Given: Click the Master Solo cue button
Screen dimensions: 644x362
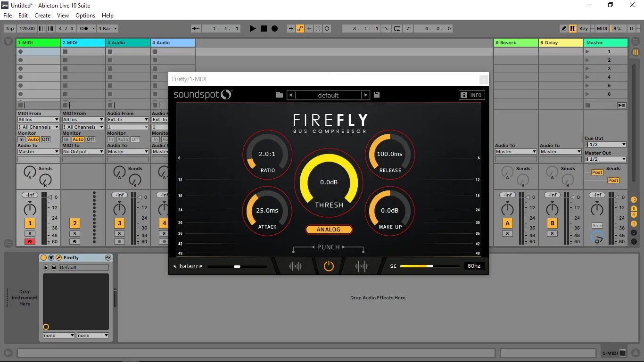Looking at the screenshot, I should [x=597, y=226].
